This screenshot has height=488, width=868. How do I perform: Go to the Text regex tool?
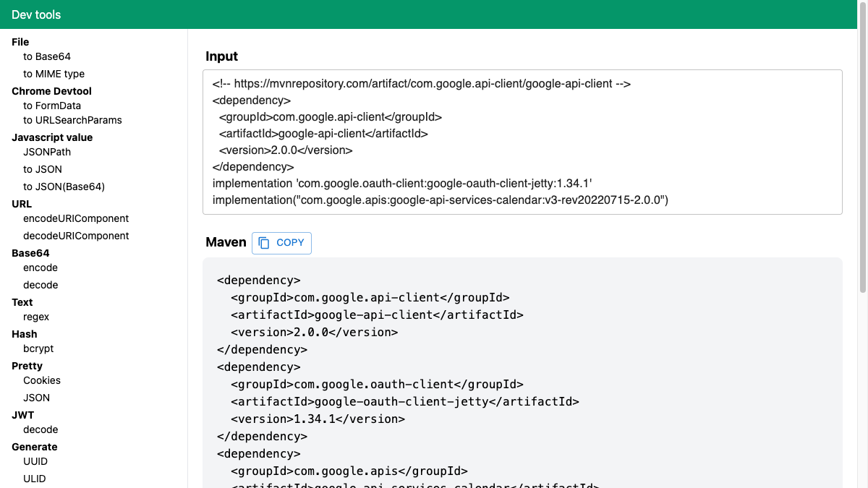[36, 317]
